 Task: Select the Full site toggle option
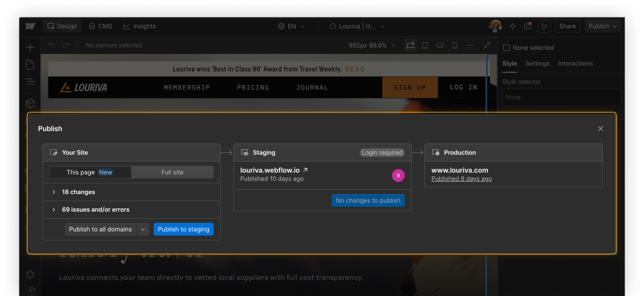click(x=172, y=172)
